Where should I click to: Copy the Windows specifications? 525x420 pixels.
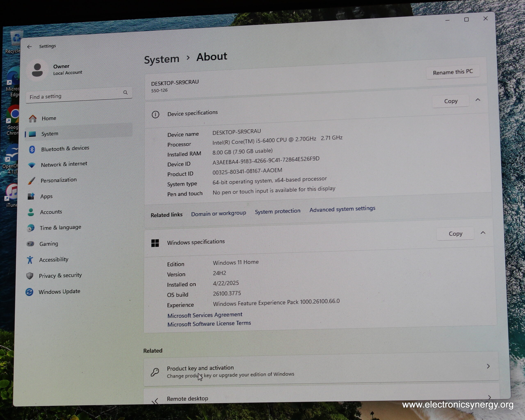[x=455, y=234]
